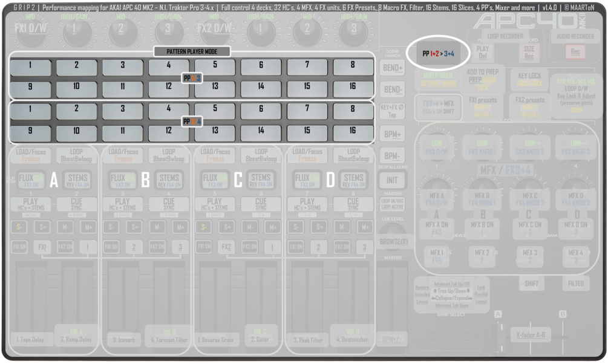Tap pad 8 in the PP 1/3 grid
The width and height of the screenshot is (608, 364).
click(353, 68)
